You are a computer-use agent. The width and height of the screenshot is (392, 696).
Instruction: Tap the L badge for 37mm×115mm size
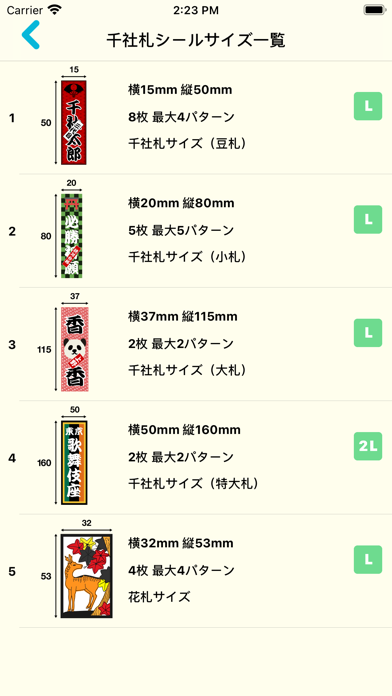pyautogui.click(x=368, y=332)
